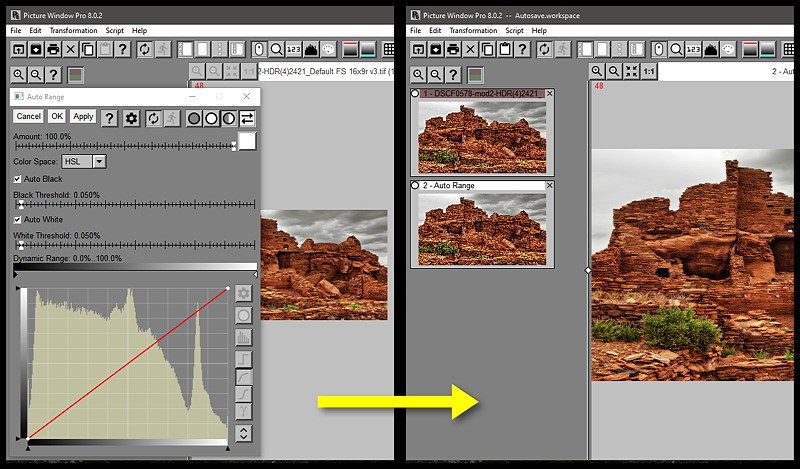The width and height of the screenshot is (800, 469).
Task: Click the Cancel button in Auto Range dialog
Action: pos(28,117)
